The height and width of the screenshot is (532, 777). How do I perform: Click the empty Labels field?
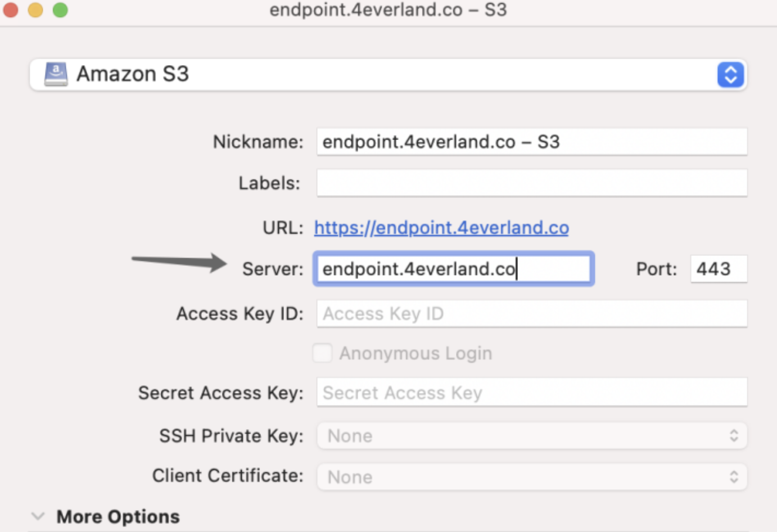click(531, 182)
